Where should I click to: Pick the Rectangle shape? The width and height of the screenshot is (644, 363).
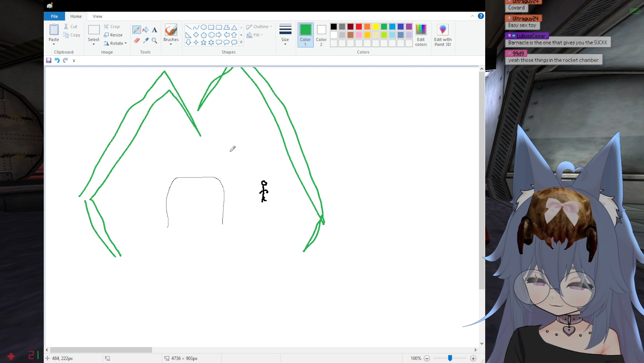[211, 27]
